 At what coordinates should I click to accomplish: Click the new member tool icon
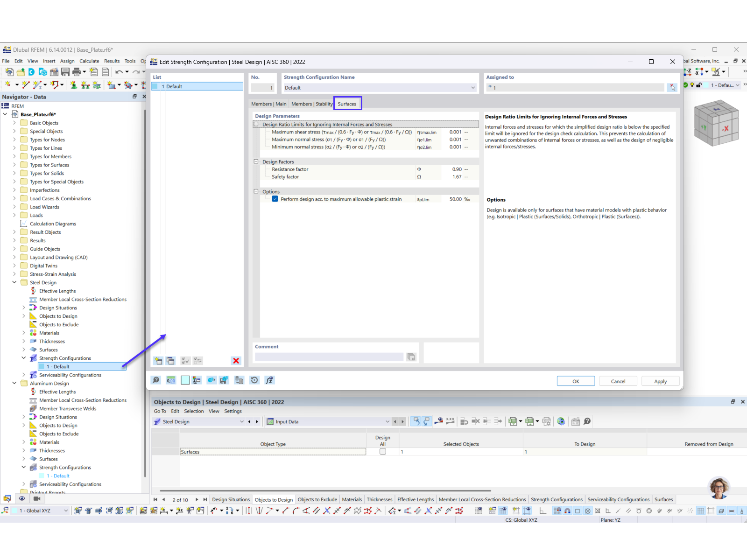pos(38,85)
